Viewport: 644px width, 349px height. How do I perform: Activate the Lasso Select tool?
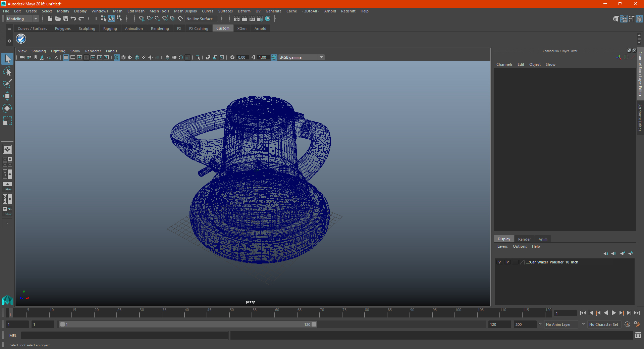tap(7, 71)
